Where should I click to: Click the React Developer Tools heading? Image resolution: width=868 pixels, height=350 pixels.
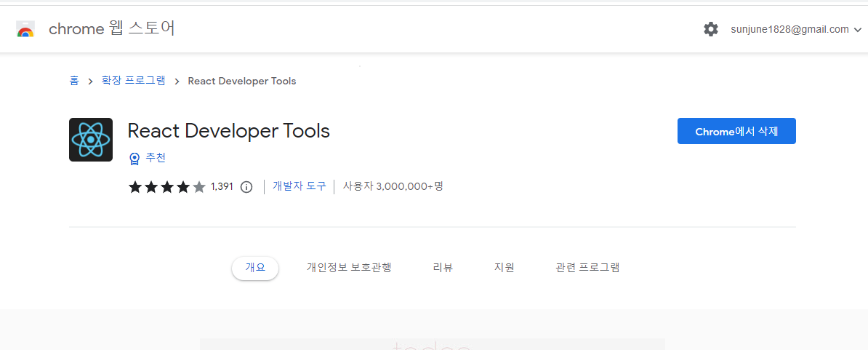pyautogui.click(x=228, y=131)
